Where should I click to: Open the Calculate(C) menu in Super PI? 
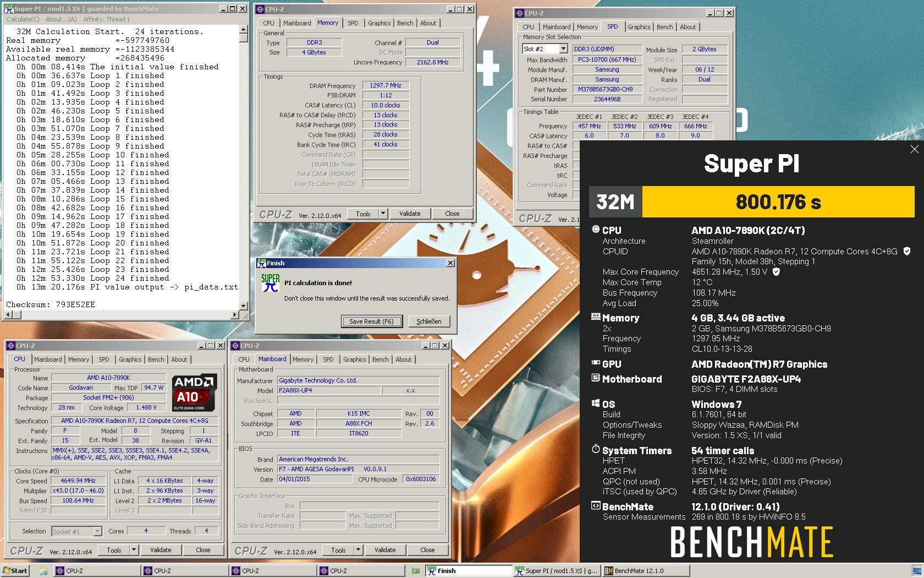pos(23,19)
